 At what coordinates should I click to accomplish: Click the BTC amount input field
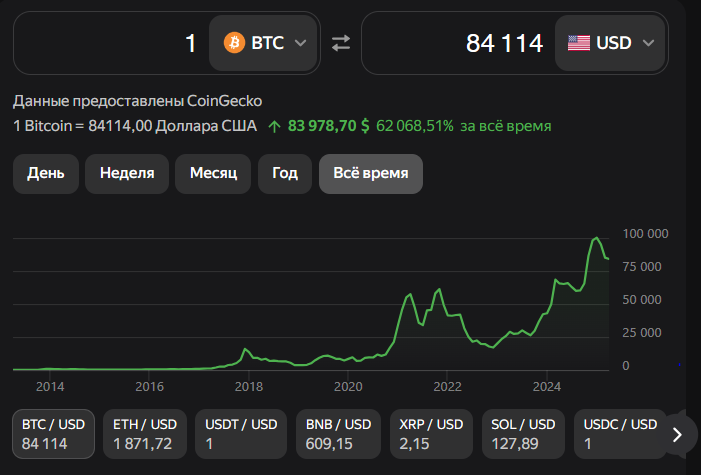110,43
